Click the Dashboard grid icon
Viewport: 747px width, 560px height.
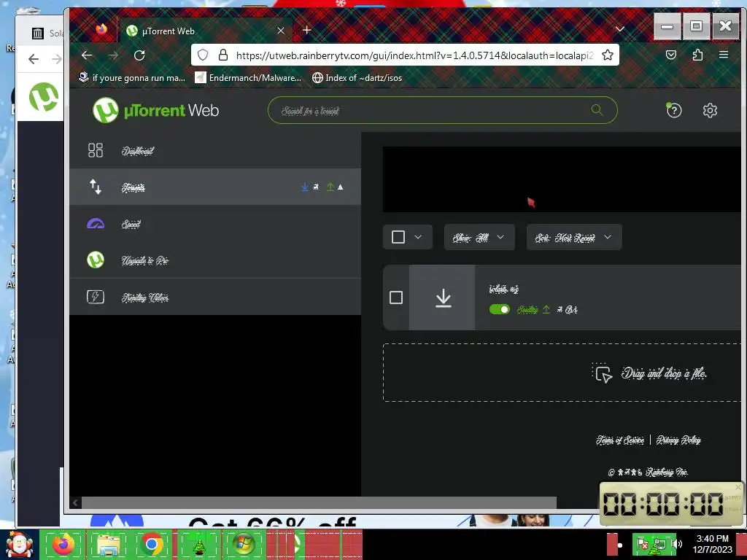point(96,150)
